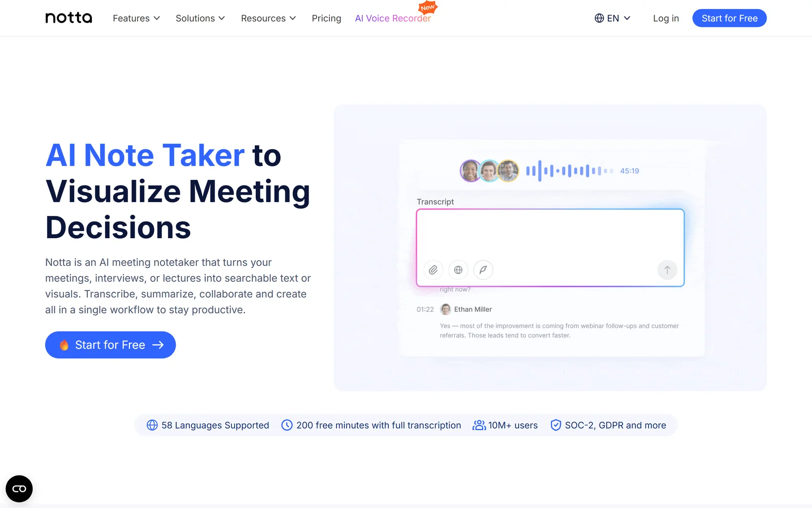
Task: Click the participant avatars group
Action: point(489,171)
